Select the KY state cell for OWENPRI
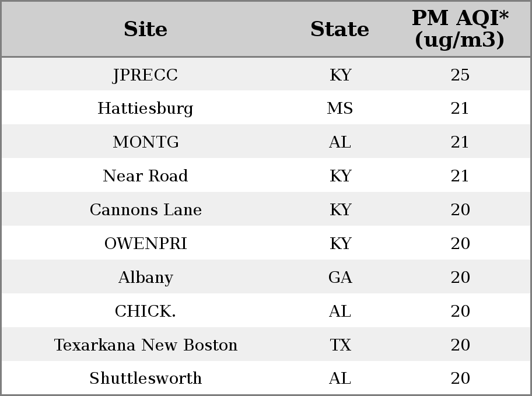The image size is (532, 396). point(340,243)
